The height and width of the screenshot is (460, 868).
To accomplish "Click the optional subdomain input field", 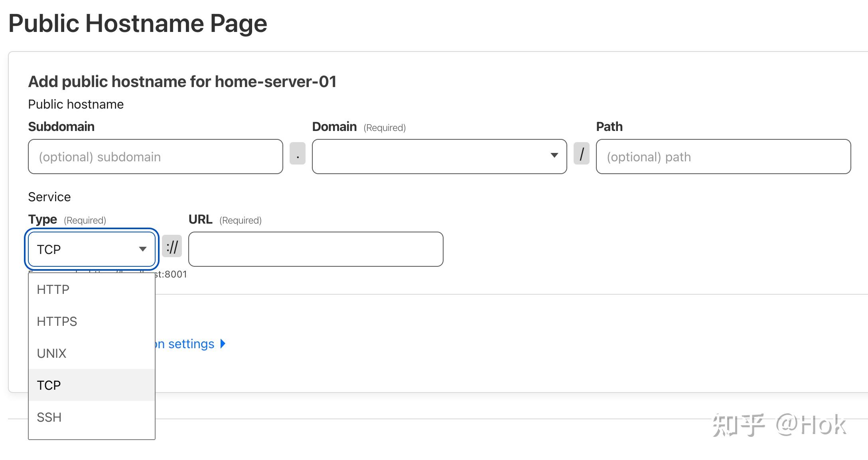I will coord(155,157).
